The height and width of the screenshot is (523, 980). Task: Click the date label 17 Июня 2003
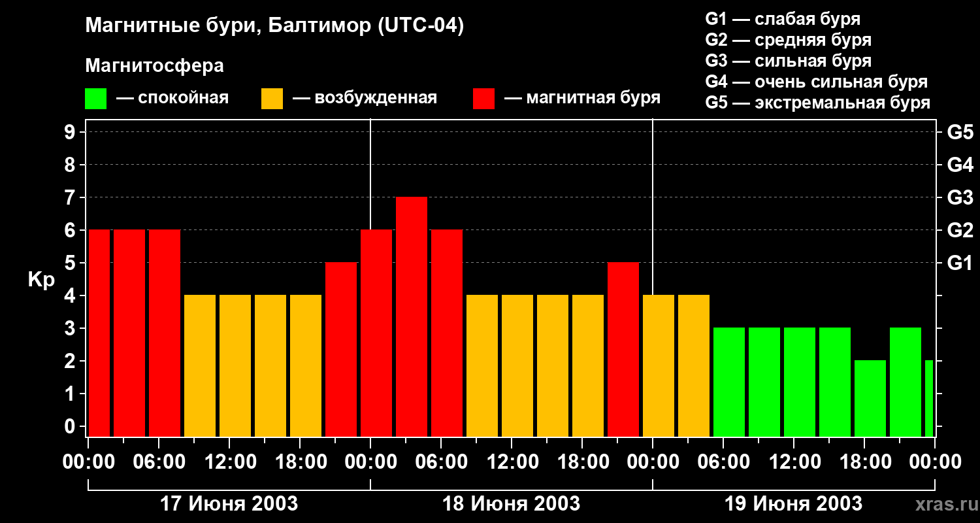(x=229, y=504)
